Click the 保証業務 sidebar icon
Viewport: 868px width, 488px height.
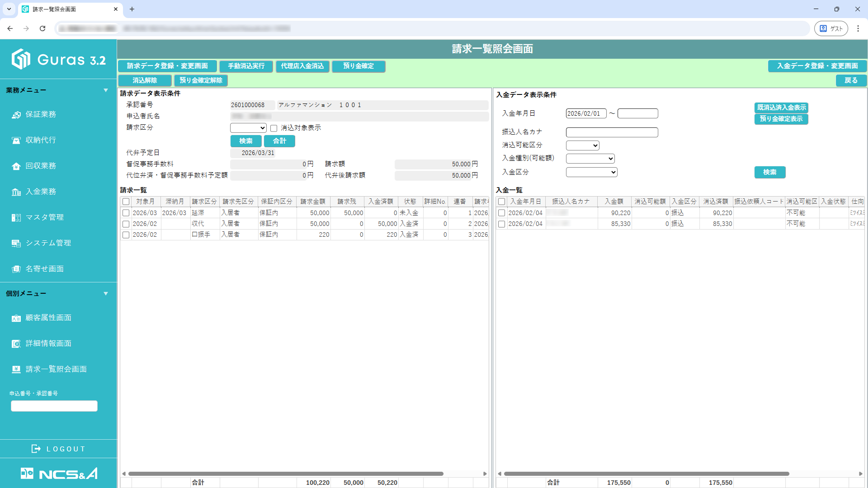[x=16, y=115]
